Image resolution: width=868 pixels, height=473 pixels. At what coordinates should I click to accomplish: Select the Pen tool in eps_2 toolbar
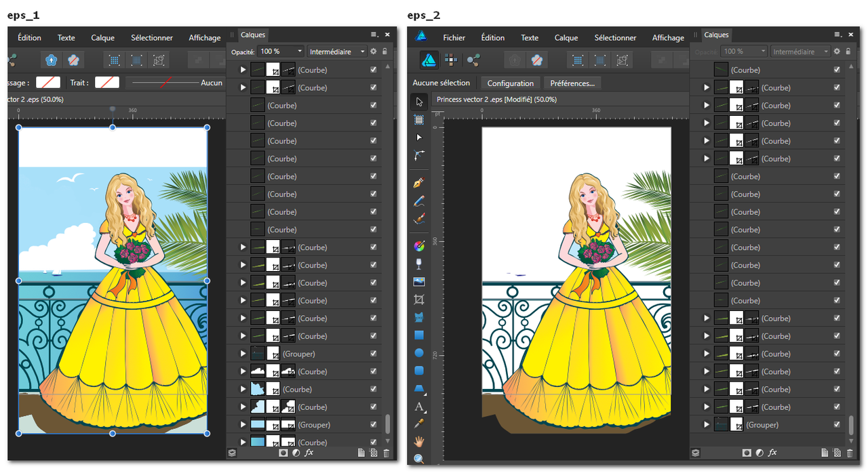coord(419,184)
